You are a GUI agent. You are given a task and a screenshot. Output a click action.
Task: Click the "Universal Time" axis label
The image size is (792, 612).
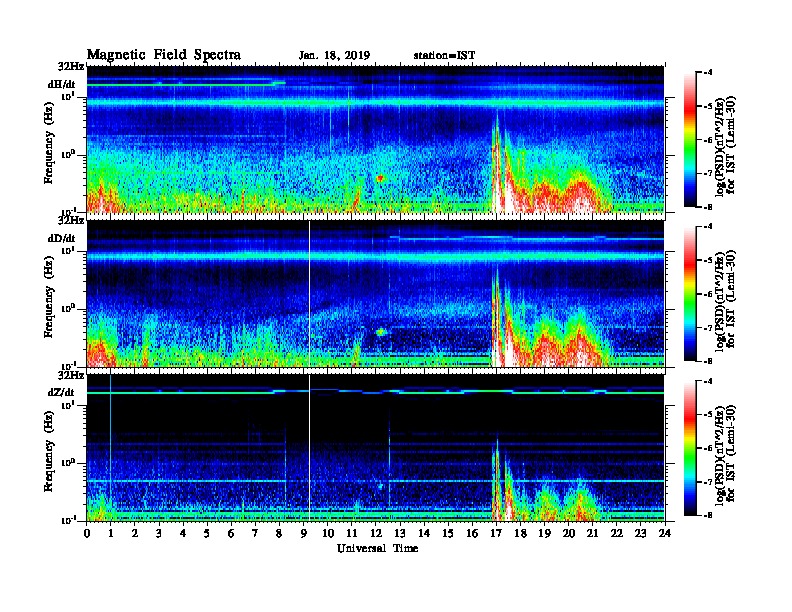pyautogui.click(x=377, y=548)
